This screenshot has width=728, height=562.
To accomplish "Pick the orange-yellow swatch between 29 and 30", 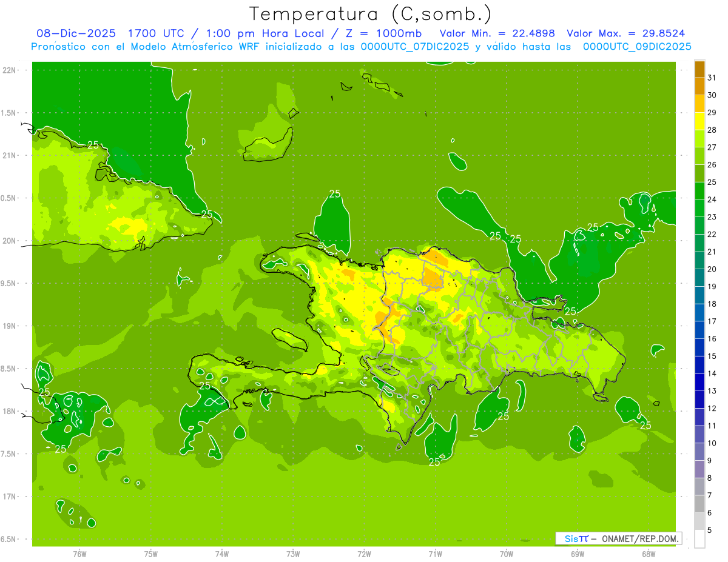I will pyautogui.click(x=699, y=104).
